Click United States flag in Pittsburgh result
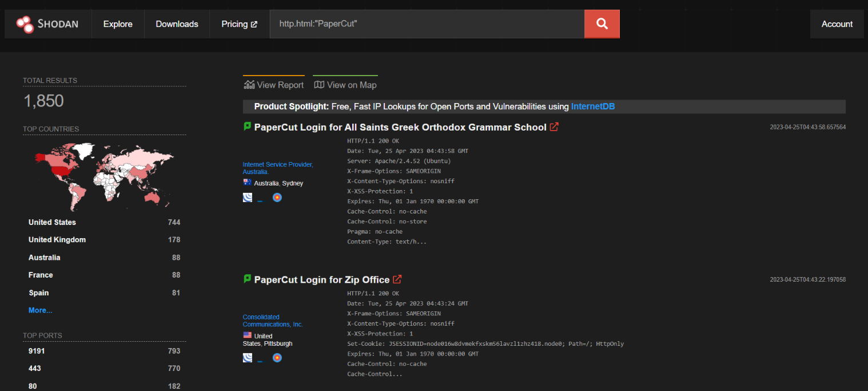 [247, 335]
